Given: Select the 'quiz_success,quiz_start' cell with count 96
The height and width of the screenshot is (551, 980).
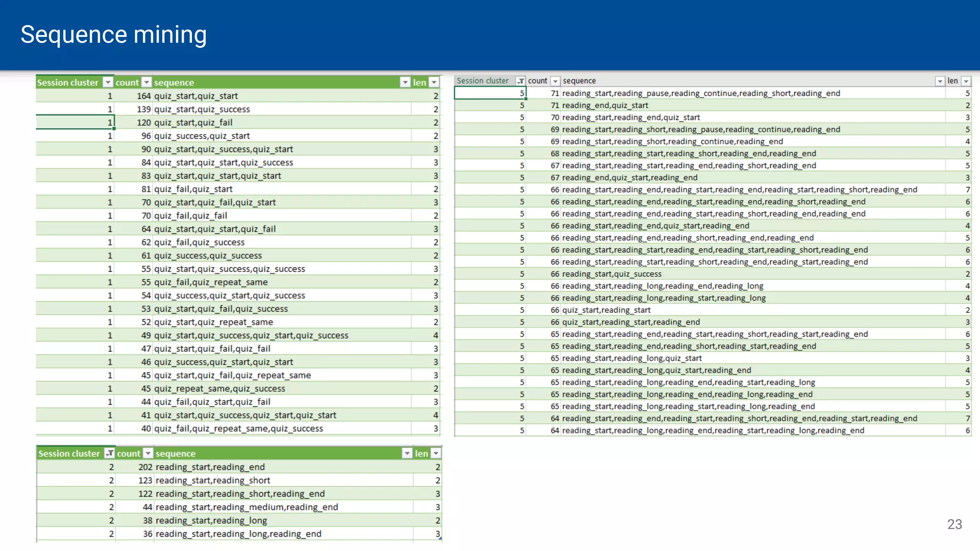Looking at the screenshot, I should point(282,136).
